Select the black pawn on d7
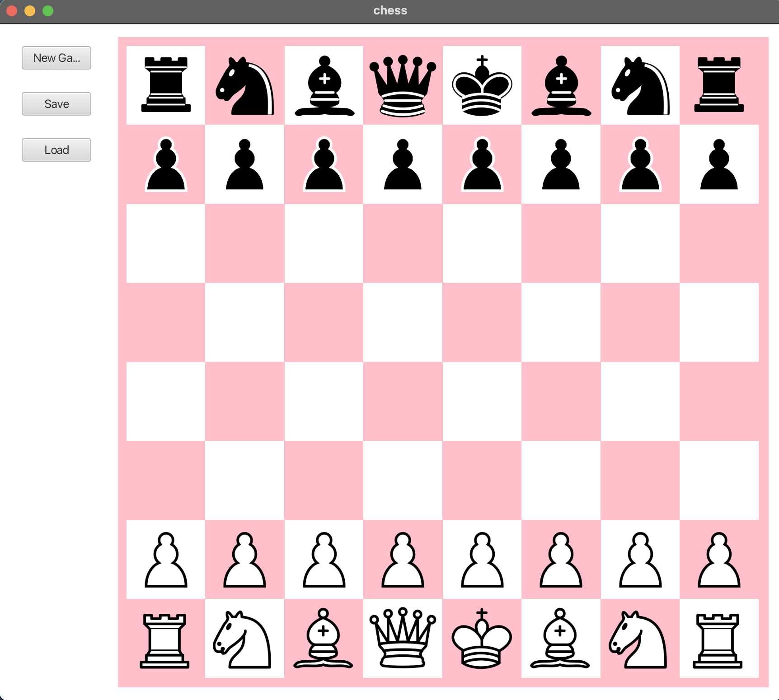This screenshot has width=779, height=700. tap(403, 164)
